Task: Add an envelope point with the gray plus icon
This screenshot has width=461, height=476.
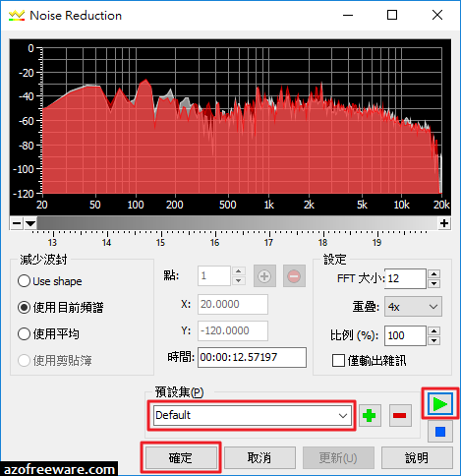Action: (264, 276)
